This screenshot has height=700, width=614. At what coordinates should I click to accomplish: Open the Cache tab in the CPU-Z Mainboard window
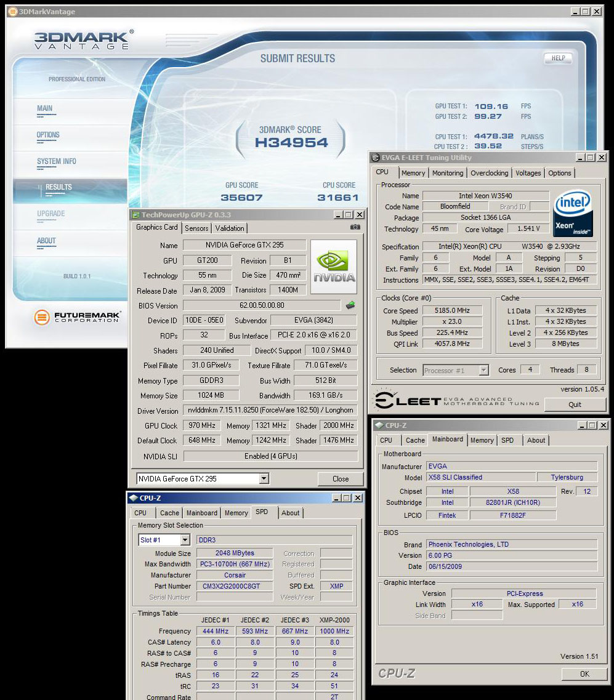click(415, 440)
